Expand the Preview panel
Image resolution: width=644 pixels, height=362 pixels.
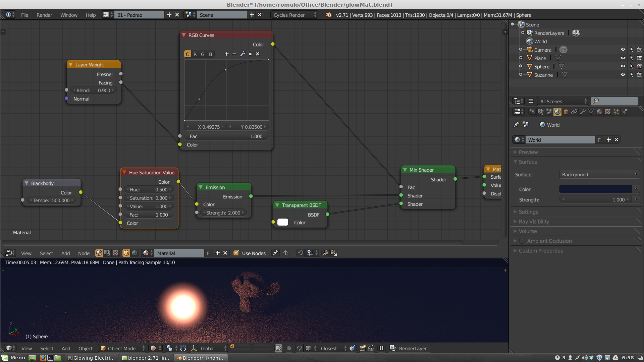pyautogui.click(x=528, y=152)
